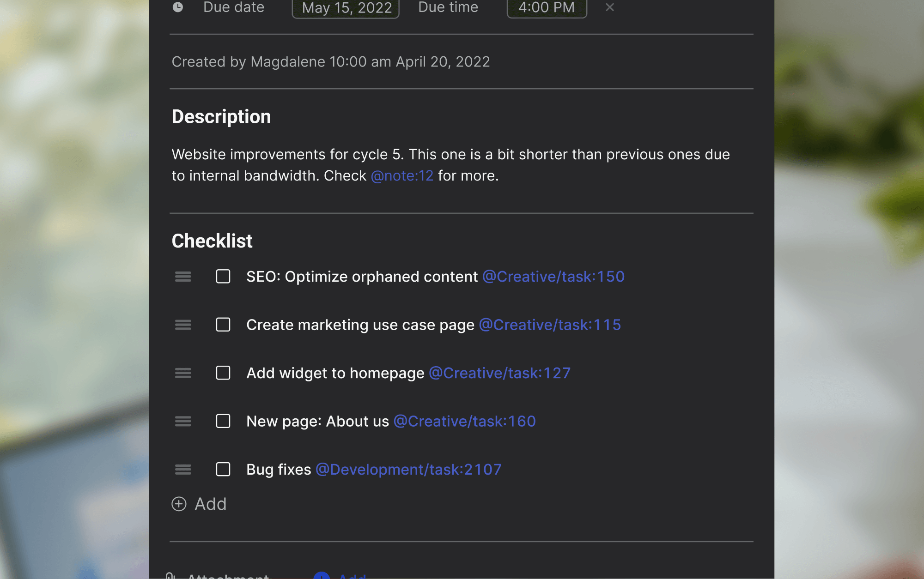The width and height of the screenshot is (924, 579).
Task: Click the plus circle Add icon
Action: tap(179, 504)
